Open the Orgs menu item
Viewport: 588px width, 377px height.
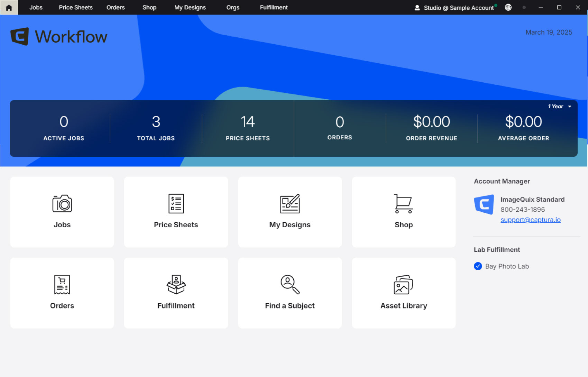tap(232, 8)
